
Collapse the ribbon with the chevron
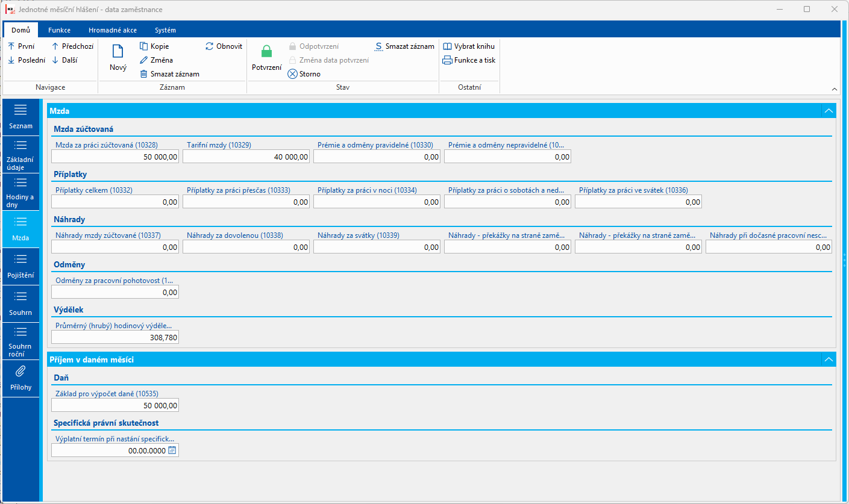(835, 89)
